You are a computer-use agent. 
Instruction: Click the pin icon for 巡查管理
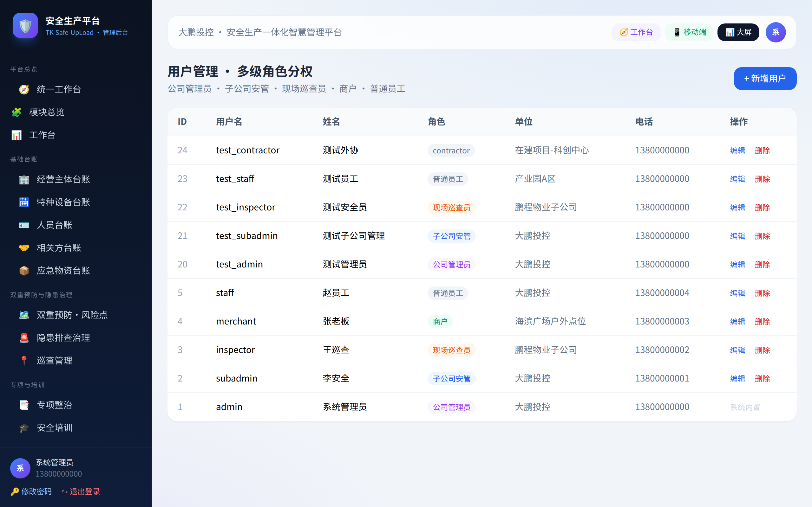click(24, 361)
